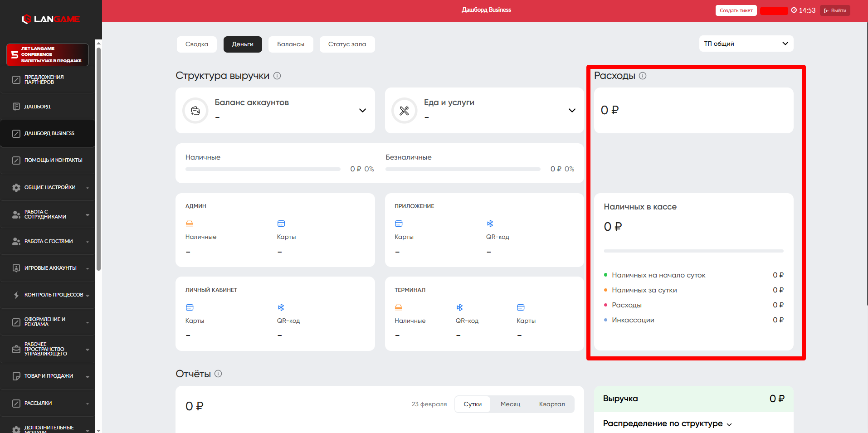The width and height of the screenshot is (868, 433).
Task: Click the fork-and-knife icon in Еда и услуги
Action: [x=405, y=111]
